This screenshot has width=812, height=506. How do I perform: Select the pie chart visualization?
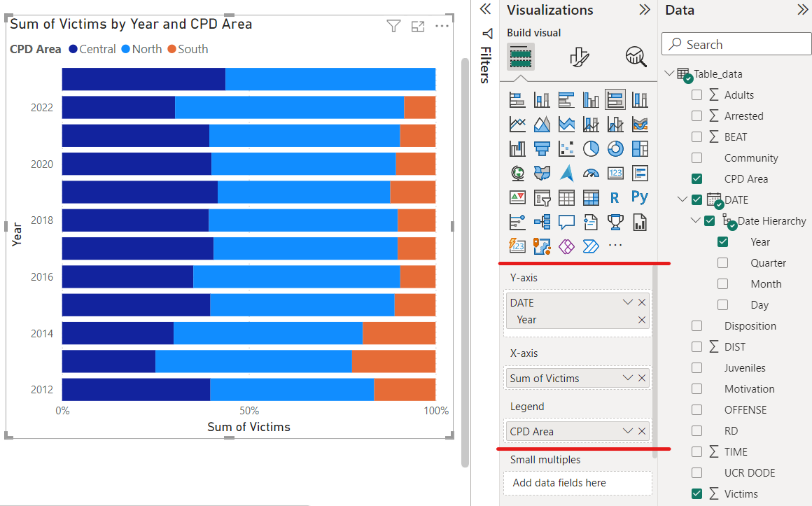[x=591, y=148]
